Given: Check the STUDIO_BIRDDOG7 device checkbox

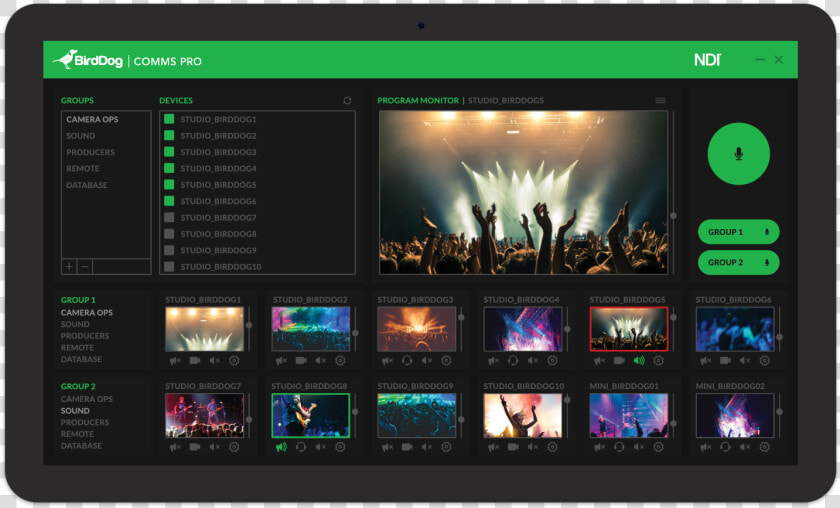Looking at the screenshot, I should pos(169,218).
